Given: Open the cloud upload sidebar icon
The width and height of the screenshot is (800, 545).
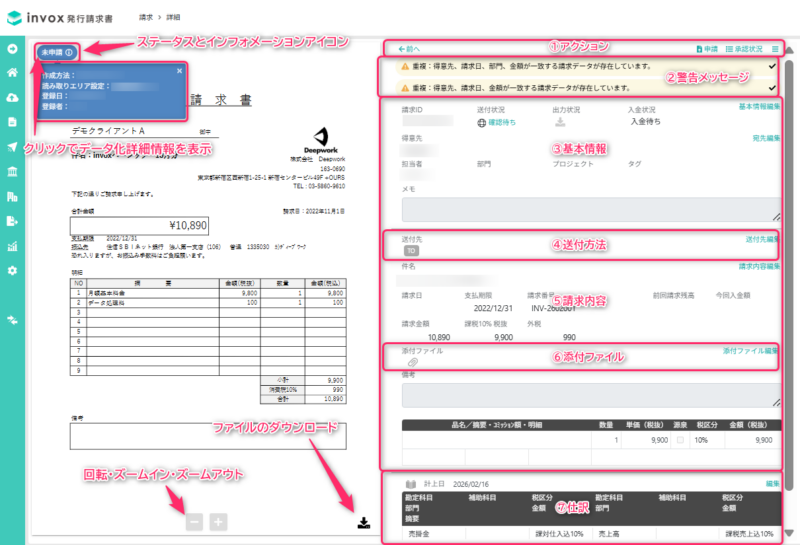Looking at the screenshot, I should 12,97.
